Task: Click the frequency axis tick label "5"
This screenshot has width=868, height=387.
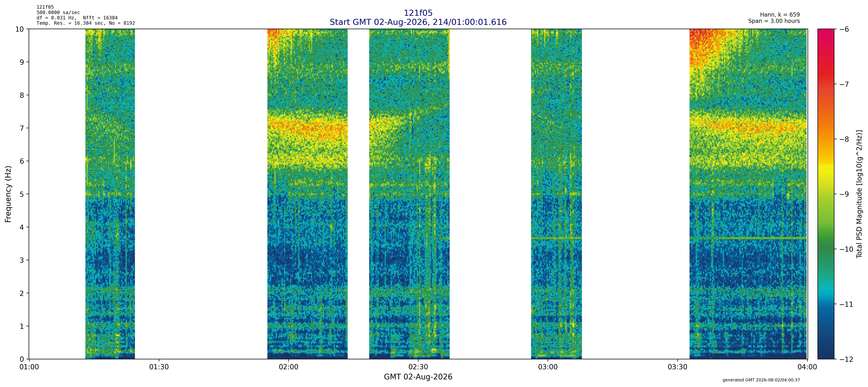Action: pos(22,194)
